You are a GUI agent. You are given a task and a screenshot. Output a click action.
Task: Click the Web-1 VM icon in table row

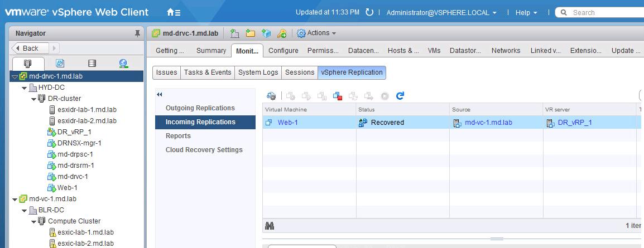(x=269, y=122)
